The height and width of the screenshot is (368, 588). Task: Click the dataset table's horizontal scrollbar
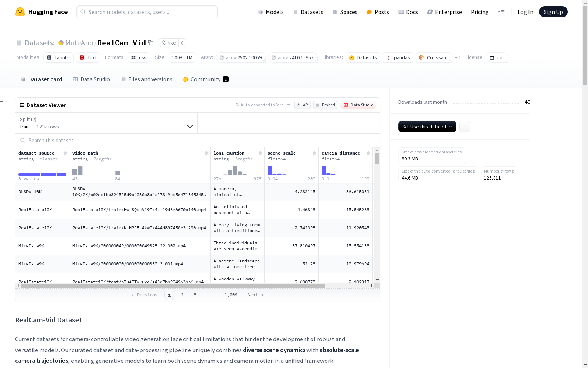(x=173, y=286)
